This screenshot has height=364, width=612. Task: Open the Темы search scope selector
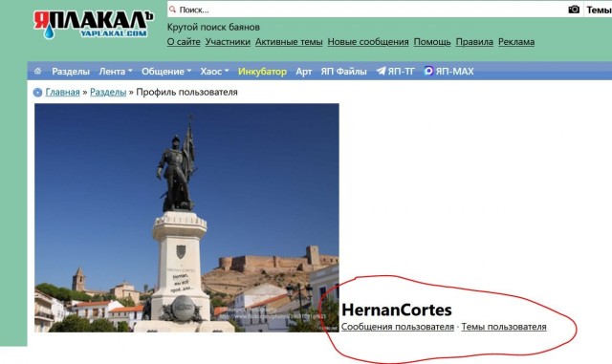coord(599,10)
